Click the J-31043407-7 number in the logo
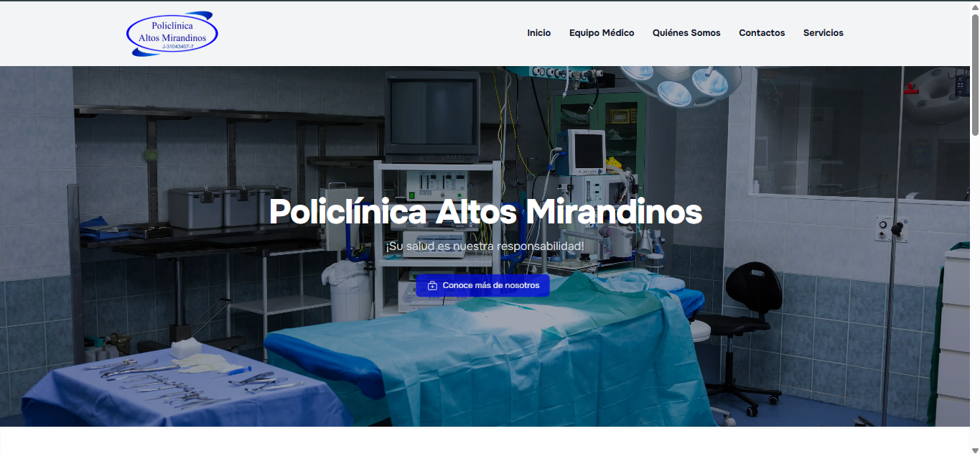 coord(177,47)
